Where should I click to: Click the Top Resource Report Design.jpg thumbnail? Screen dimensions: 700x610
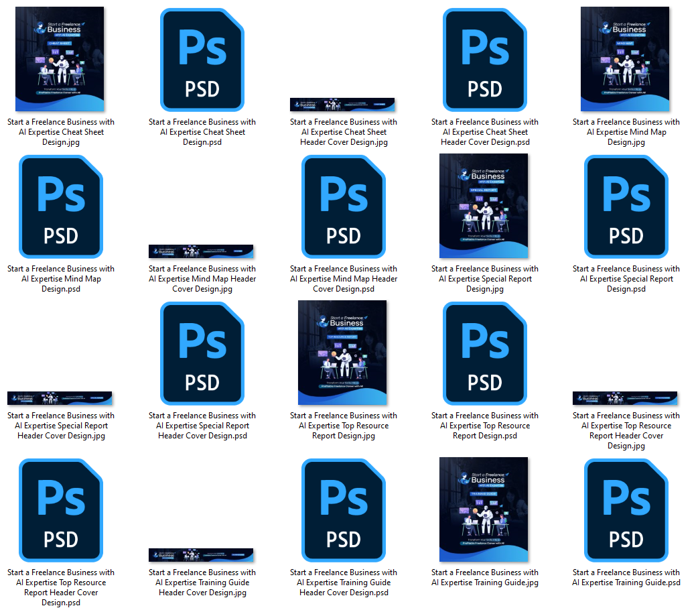point(342,353)
